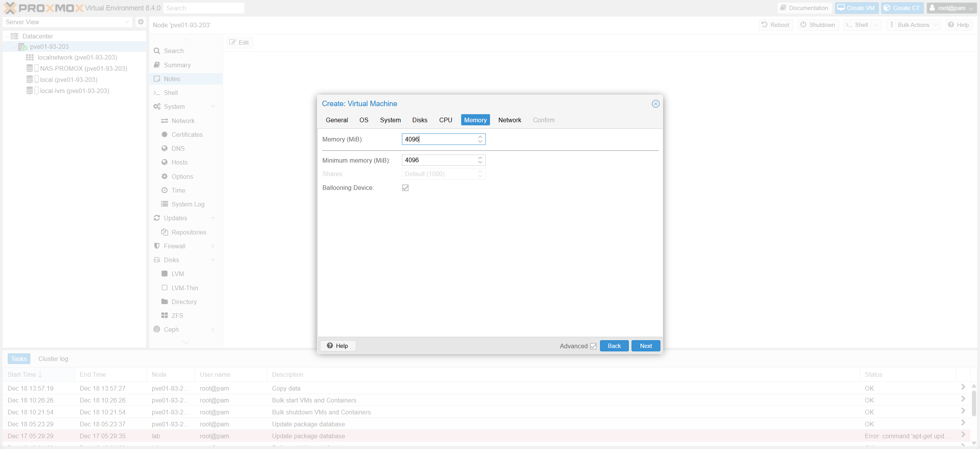Switch to the Network tab in wizard

tap(510, 120)
